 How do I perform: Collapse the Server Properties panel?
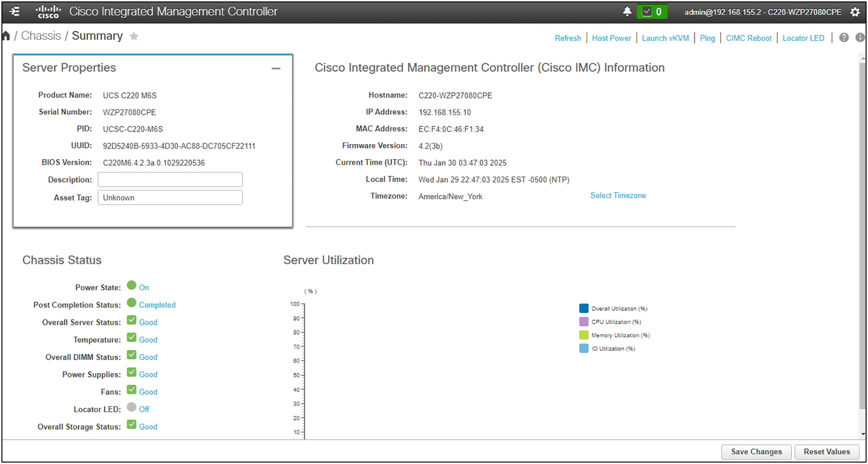276,68
